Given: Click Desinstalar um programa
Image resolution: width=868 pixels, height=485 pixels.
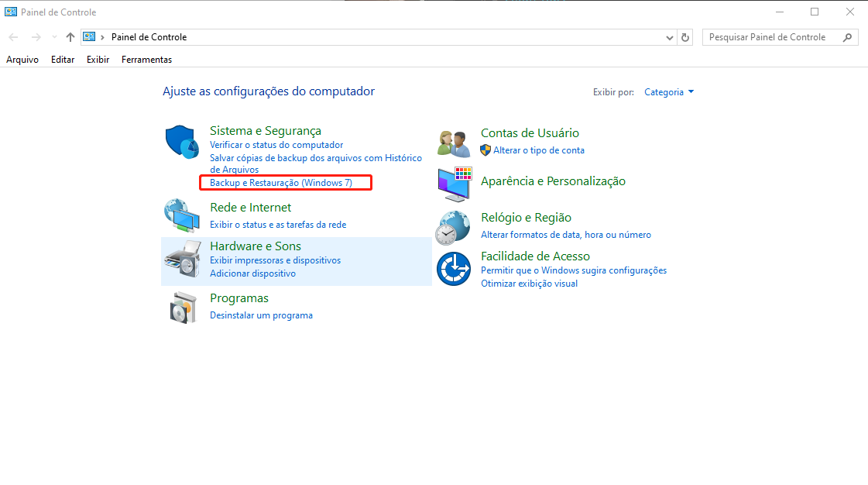Looking at the screenshot, I should click(x=262, y=315).
